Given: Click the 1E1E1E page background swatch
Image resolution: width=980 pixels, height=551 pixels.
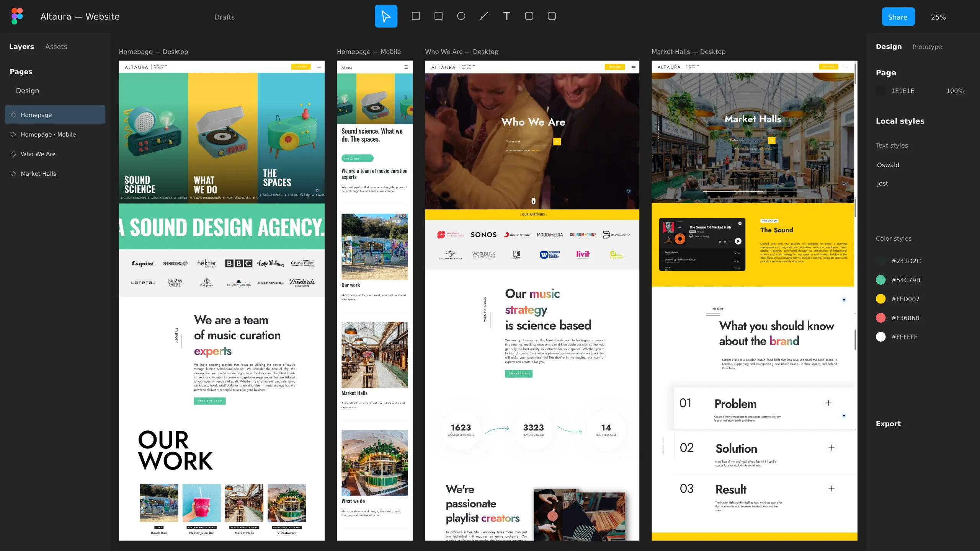Looking at the screenshot, I should 881,91.
